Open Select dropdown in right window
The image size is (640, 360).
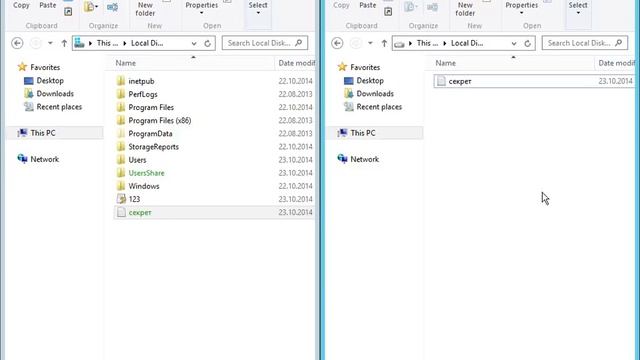[x=578, y=9]
